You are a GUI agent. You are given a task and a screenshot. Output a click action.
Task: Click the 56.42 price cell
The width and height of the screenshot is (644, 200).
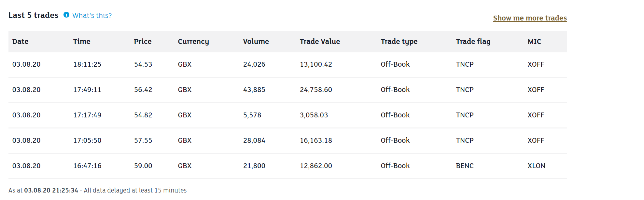pos(143,90)
